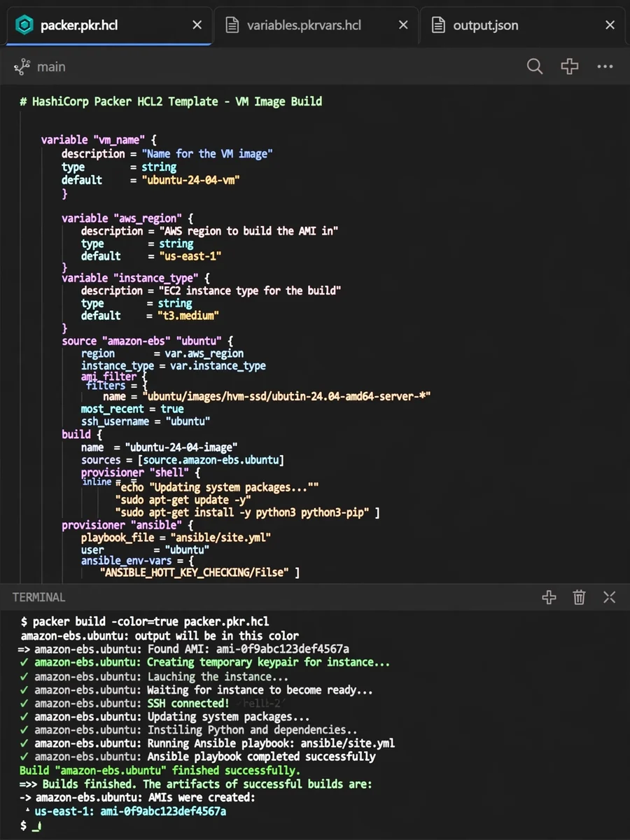This screenshot has width=630, height=840.
Task: Close the packer.pkr.hcl tab
Action: (x=197, y=25)
